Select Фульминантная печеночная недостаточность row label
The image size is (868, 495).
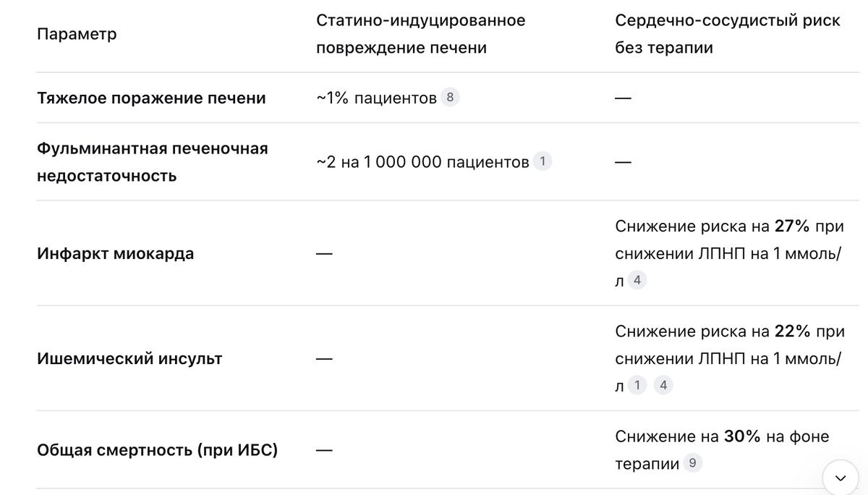pyautogui.click(x=152, y=161)
